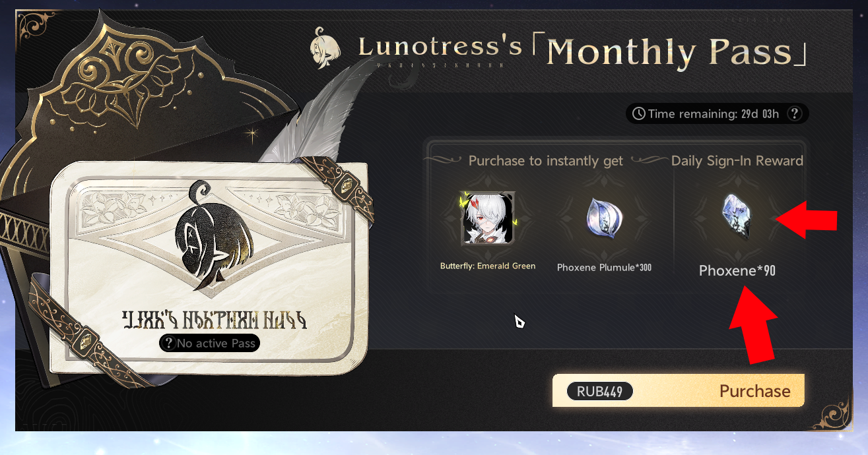Click the clock icon in Time remaining

tap(639, 114)
